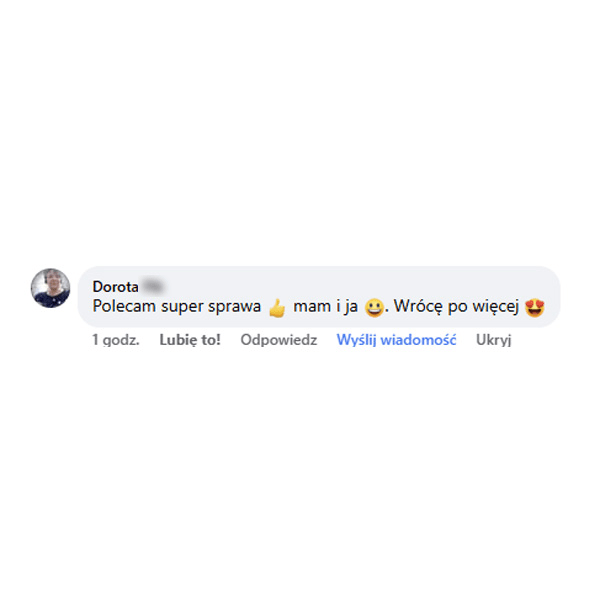Send a message via Wyślij wiadomość
This screenshot has width=600, height=600.
(x=396, y=340)
